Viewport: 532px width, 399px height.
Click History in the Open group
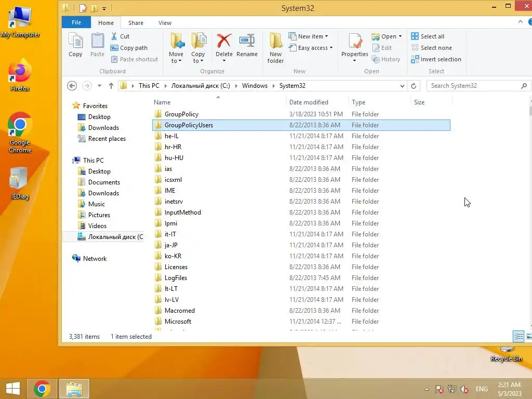386,59
